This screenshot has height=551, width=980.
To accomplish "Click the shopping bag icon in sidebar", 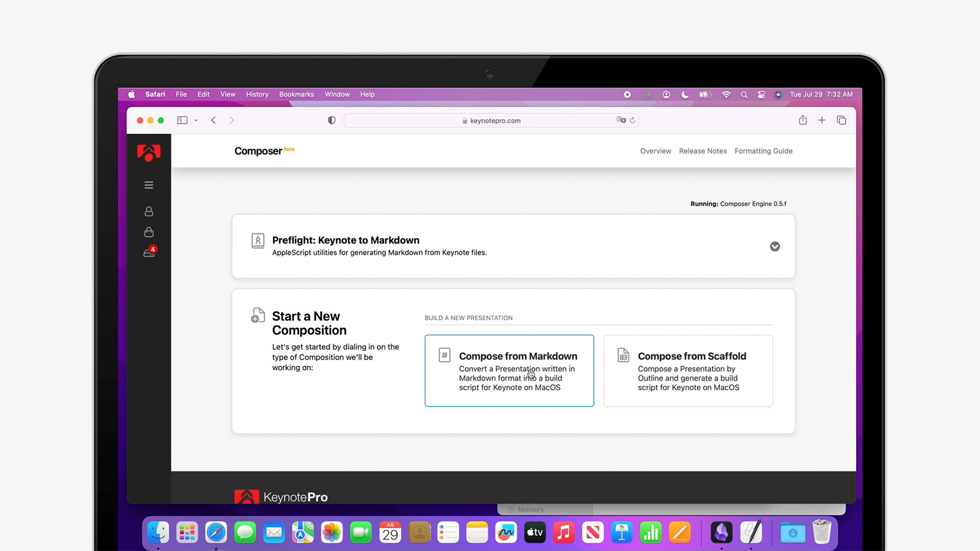I will tap(149, 232).
